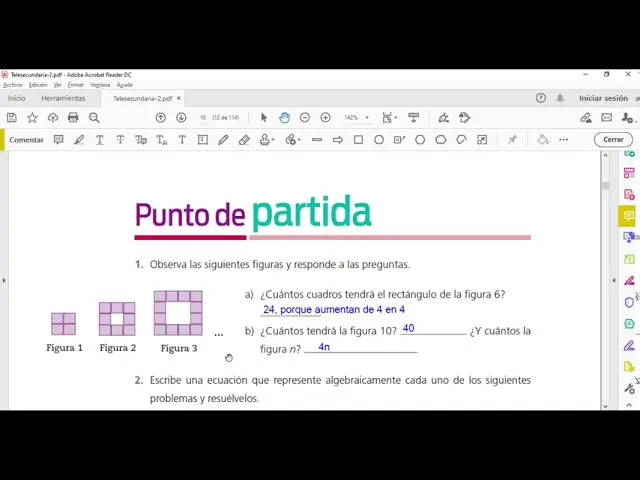Viewport: 640px width, 480px height.
Task: Pick the highlighter pen tool
Action: click(x=79, y=140)
